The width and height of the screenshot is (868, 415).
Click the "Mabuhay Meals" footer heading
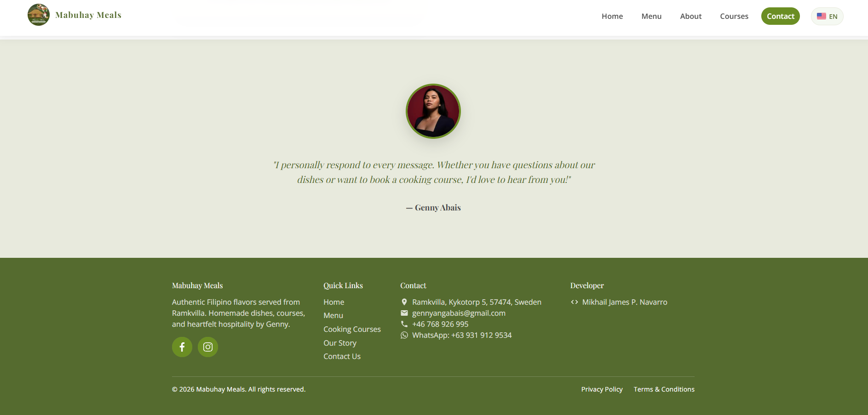pyautogui.click(x=197, y=285)
